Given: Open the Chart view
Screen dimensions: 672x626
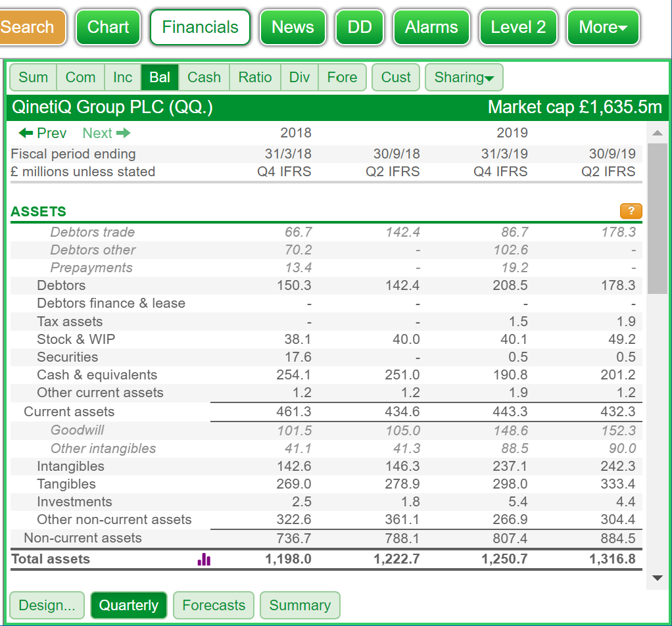Looking at the screenshot, I should tap(108, 28).
